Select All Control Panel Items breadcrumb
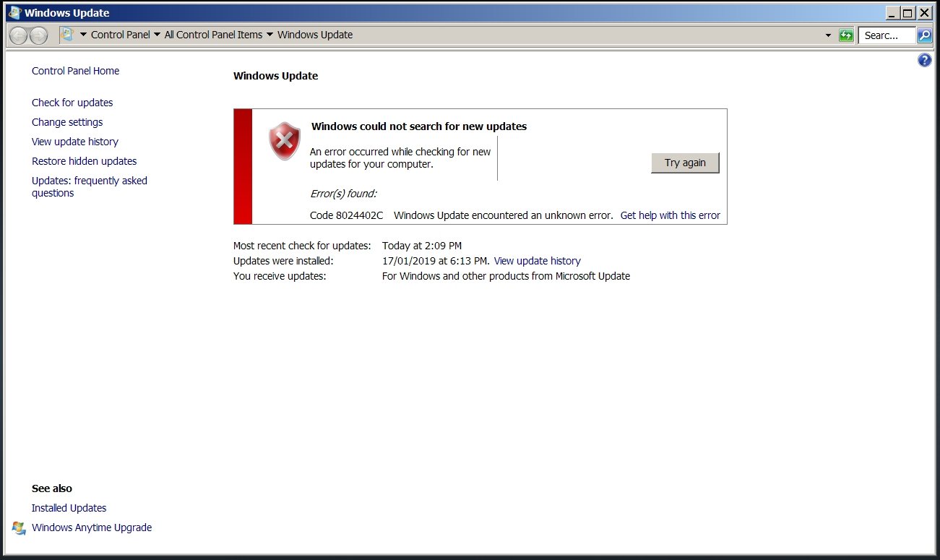 [213, 35]
